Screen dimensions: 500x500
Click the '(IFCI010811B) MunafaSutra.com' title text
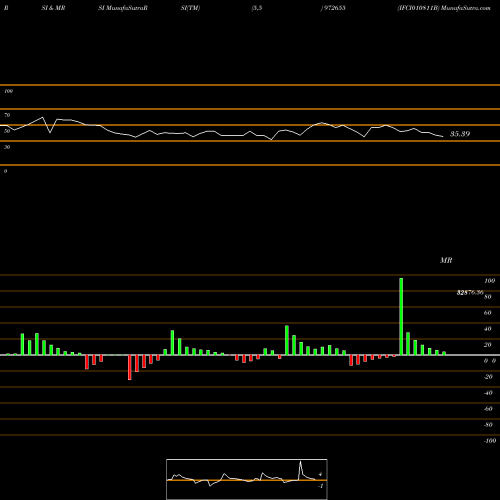[x=444, y=8]
